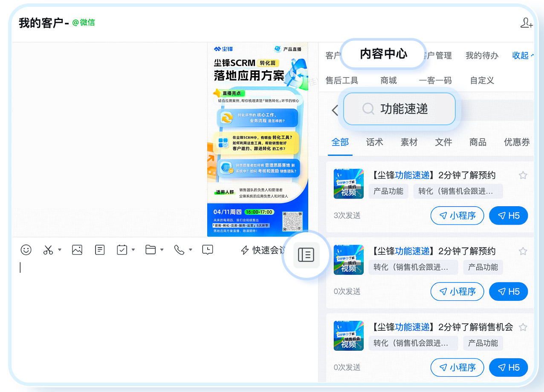544x392 pixels.
Task: Favorite the 2分钟了解销售机会 item with star
Action: (523, 327)
